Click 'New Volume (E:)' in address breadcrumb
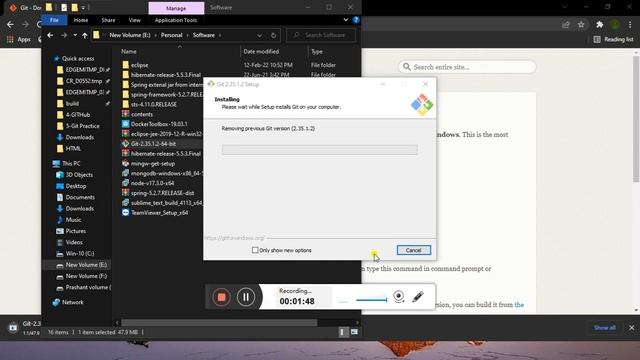Image resolution: width=640 pixels, height=360 pixels. click(x=130, y=36)
